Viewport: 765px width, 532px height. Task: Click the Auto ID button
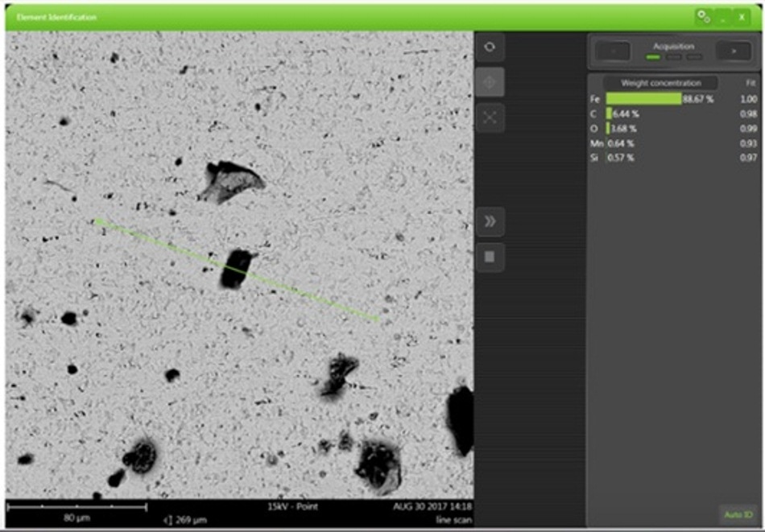coord(738,515)
